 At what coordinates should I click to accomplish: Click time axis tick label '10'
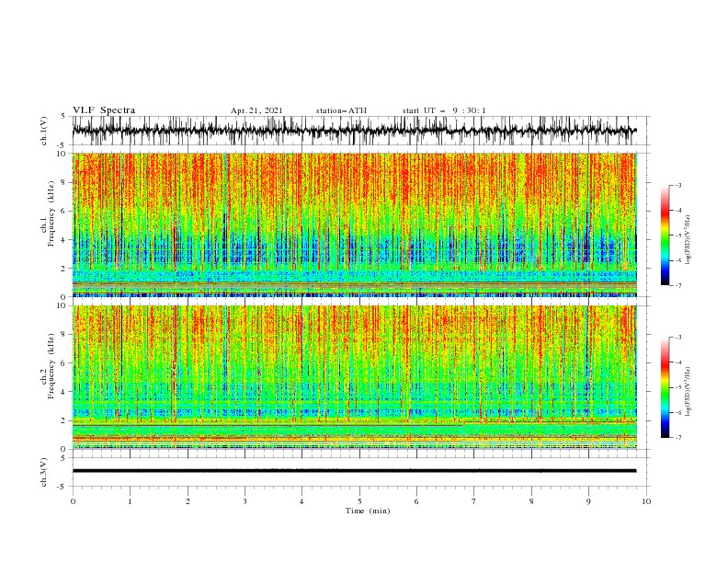point(646,501)
